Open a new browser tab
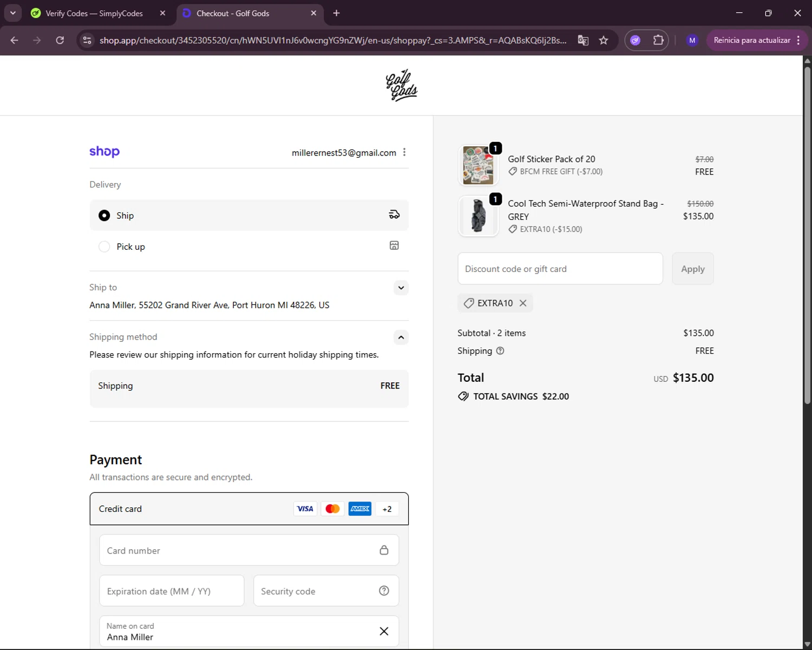Image resolution: width=812 pixels, height=650 pixels. click(337, 13)
